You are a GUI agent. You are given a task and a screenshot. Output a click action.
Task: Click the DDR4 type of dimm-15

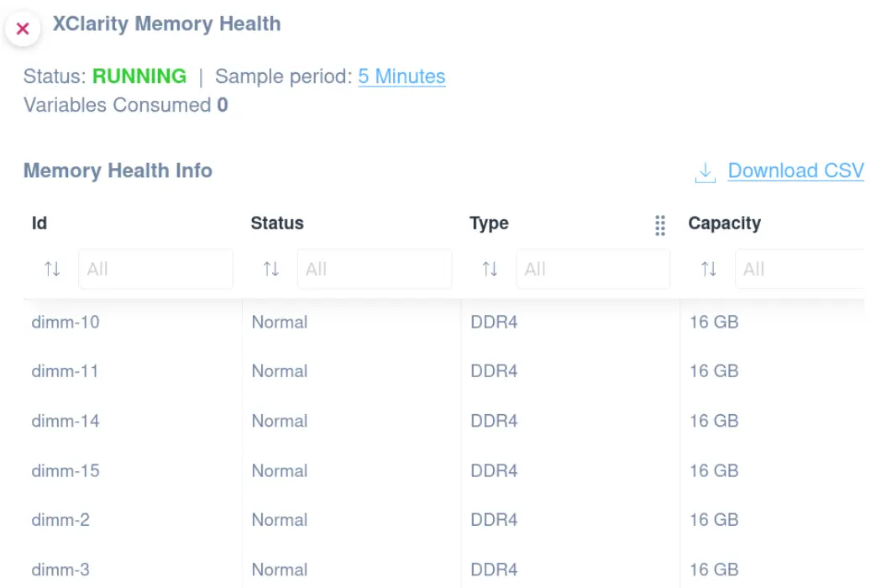[x=494, y=470]
